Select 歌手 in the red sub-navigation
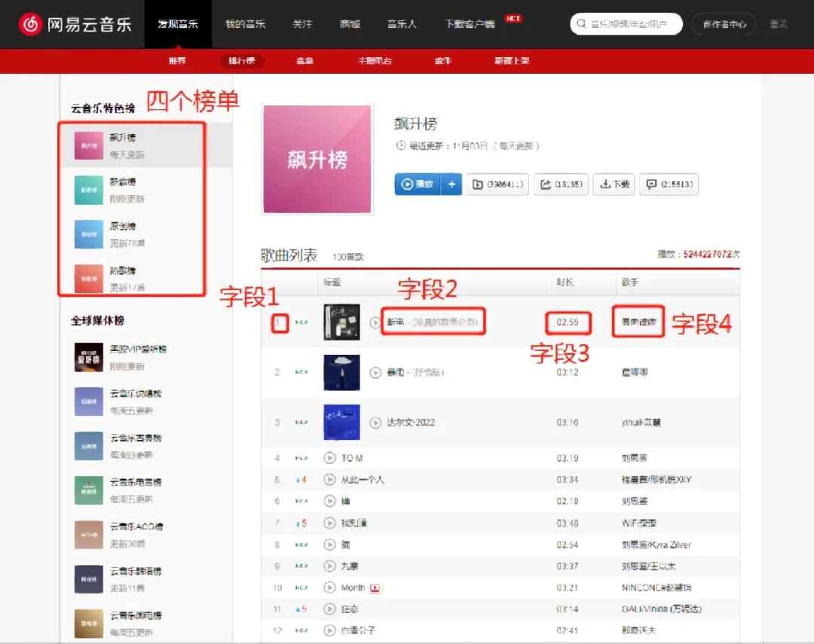 click(443, 61)
